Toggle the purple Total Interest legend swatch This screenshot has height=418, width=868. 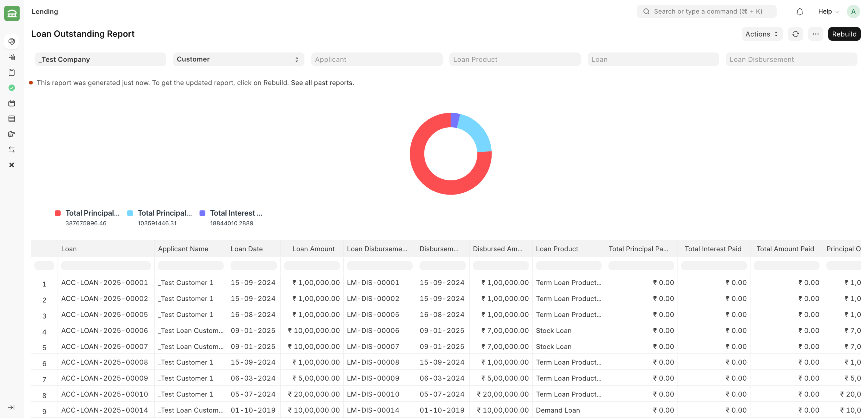pos(203,213)
